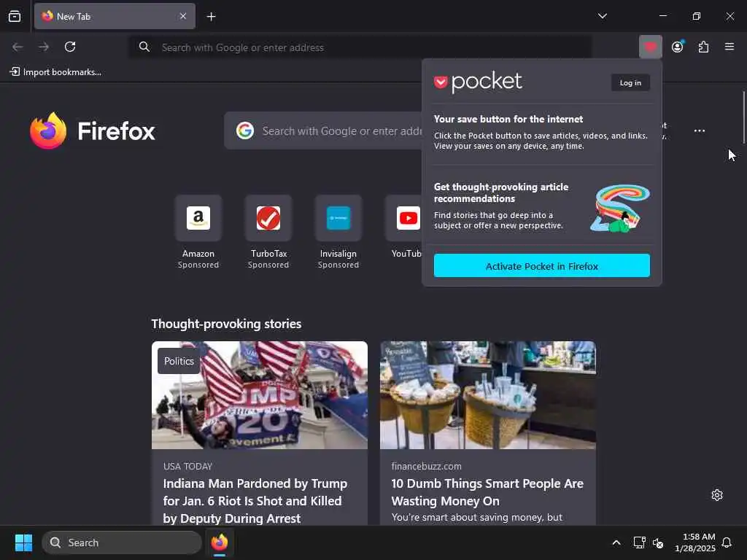
Task: Reload the current page
Action: point(70,47)
